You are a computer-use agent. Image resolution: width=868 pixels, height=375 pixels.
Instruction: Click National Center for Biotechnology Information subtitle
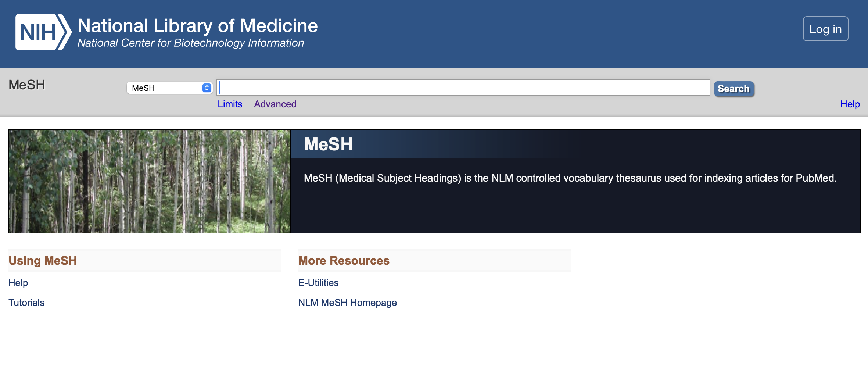[190, 43]
